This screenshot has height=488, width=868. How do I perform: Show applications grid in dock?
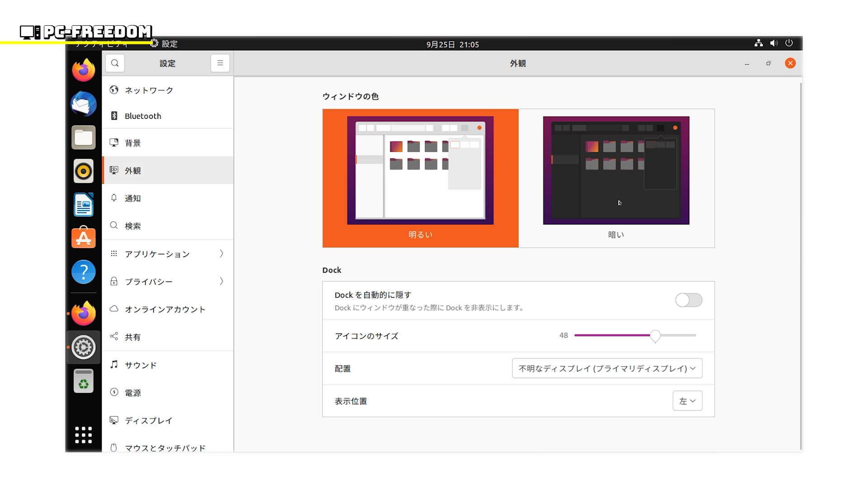pyautogui.click(x=84, y=435)
